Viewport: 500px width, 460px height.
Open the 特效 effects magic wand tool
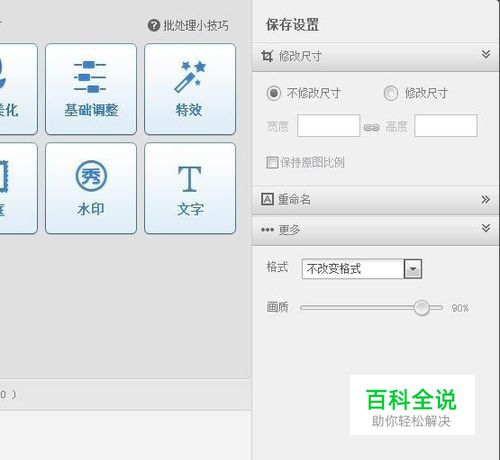point(190,89)
